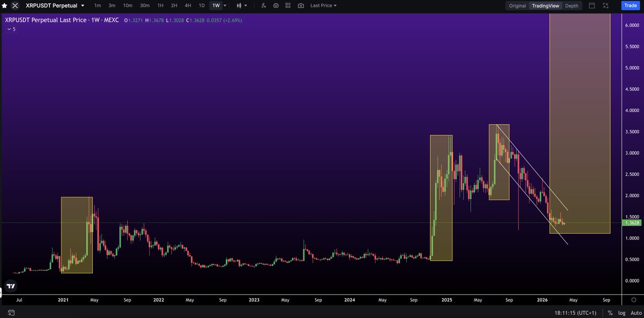The image size is (644, 318).
Task: Click the close value C1.3628 in legend
Action: tap(196, 20)
